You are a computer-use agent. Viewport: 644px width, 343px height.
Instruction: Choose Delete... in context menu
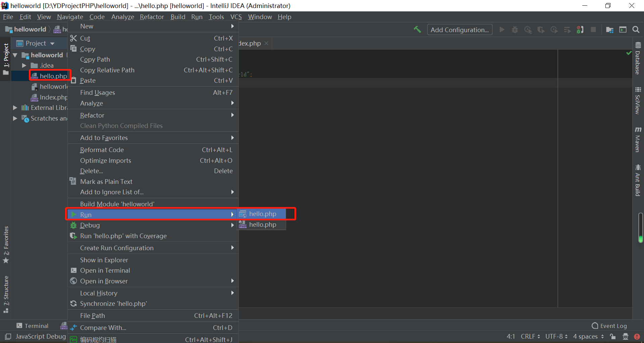[153, 171]
